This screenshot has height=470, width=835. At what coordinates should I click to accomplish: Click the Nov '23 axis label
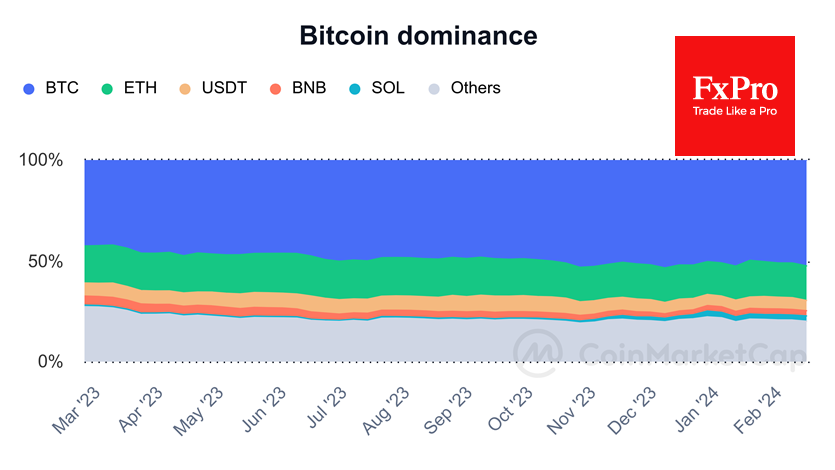tap(571, 410)
